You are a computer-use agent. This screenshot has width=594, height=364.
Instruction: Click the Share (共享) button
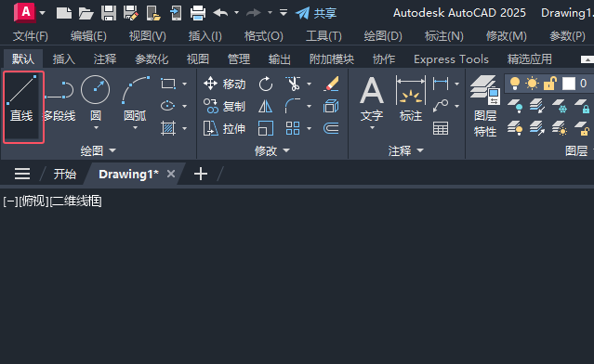point(316,13)
